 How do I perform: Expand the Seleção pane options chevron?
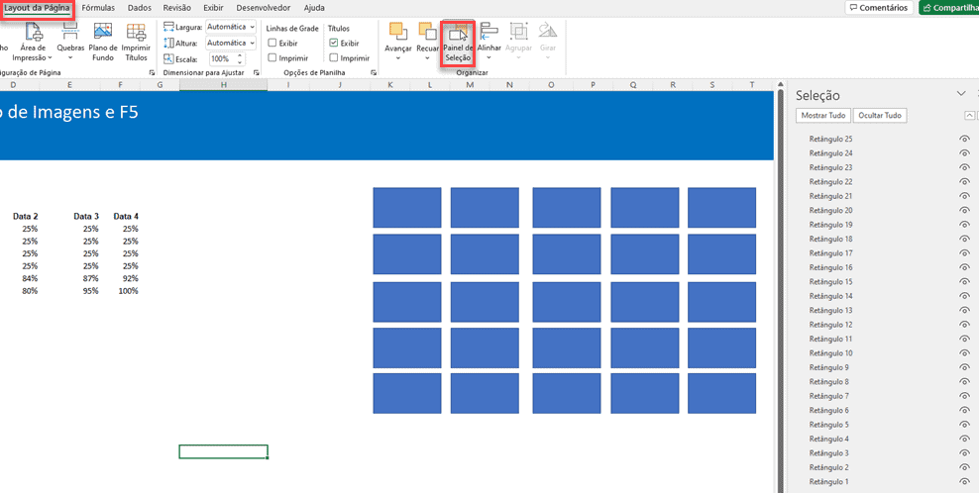pyautogui.click(x=960, y=94)
